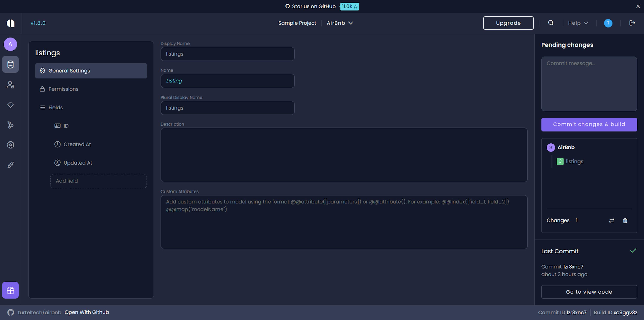Open the git branch sidebar icon
This screenshot has width=644, height=320.
click(11, 125)
